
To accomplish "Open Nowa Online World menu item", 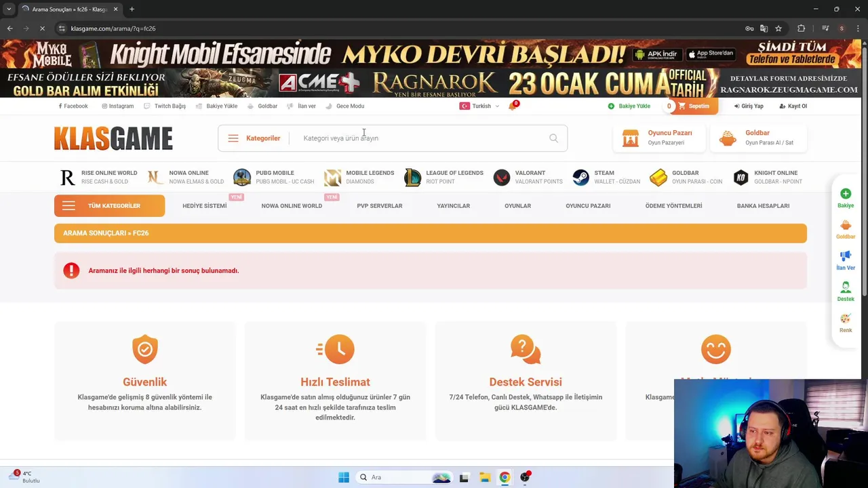I will 292,205.
